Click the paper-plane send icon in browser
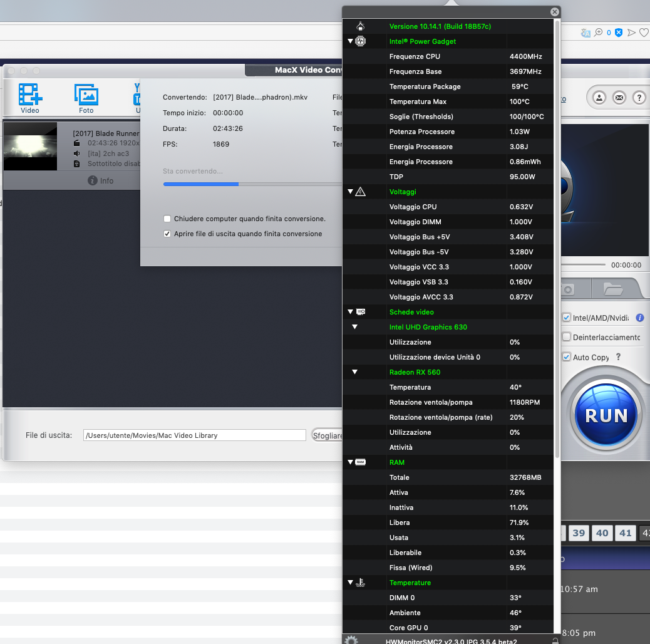 [631, 33]
